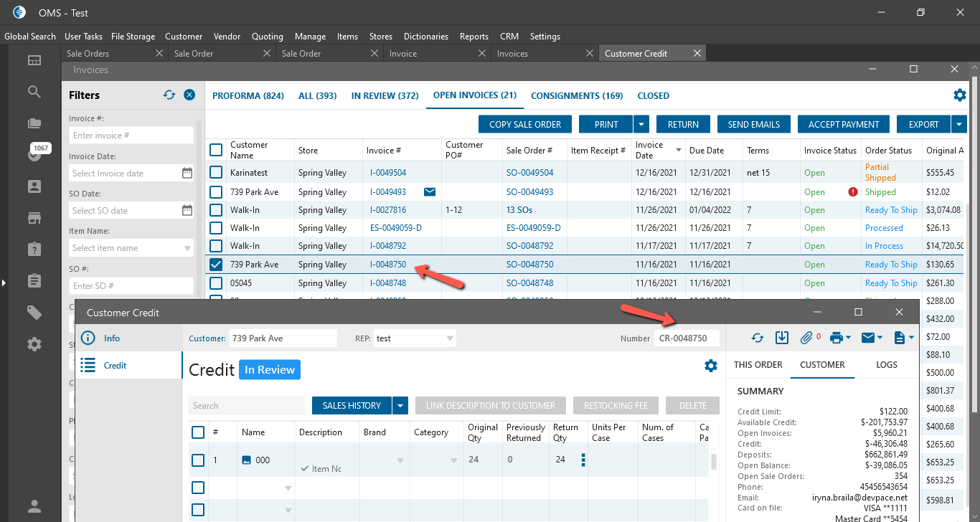The image size is (980, 522).
Task: Click the paperclip attachments icon
Action: pyautogui.click(x=807, y=338)
